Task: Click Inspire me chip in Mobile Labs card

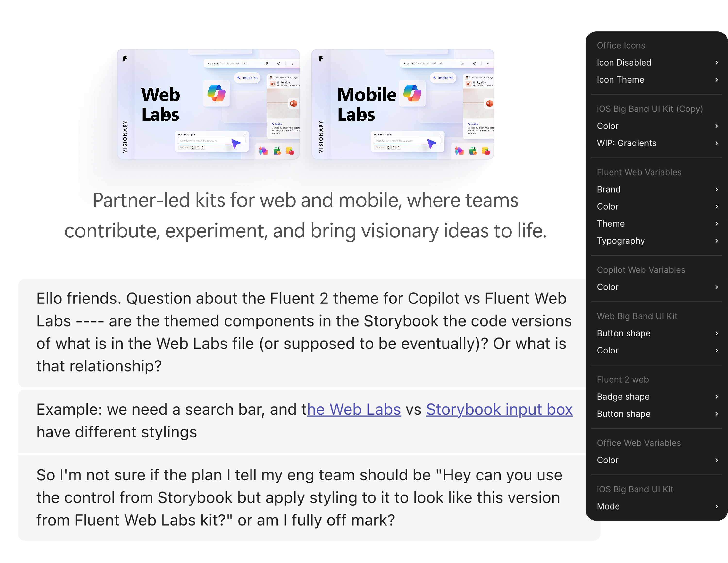Action: [443, 78]
